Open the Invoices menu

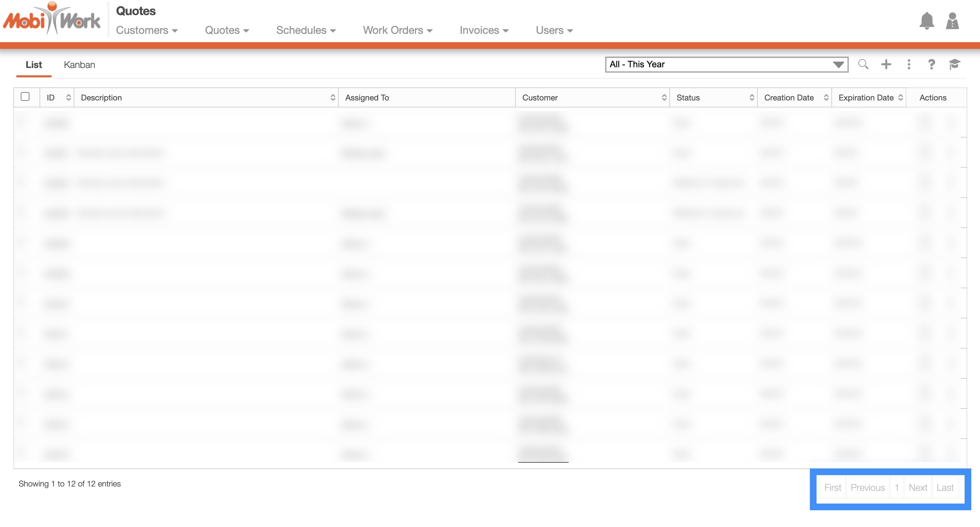484,30
